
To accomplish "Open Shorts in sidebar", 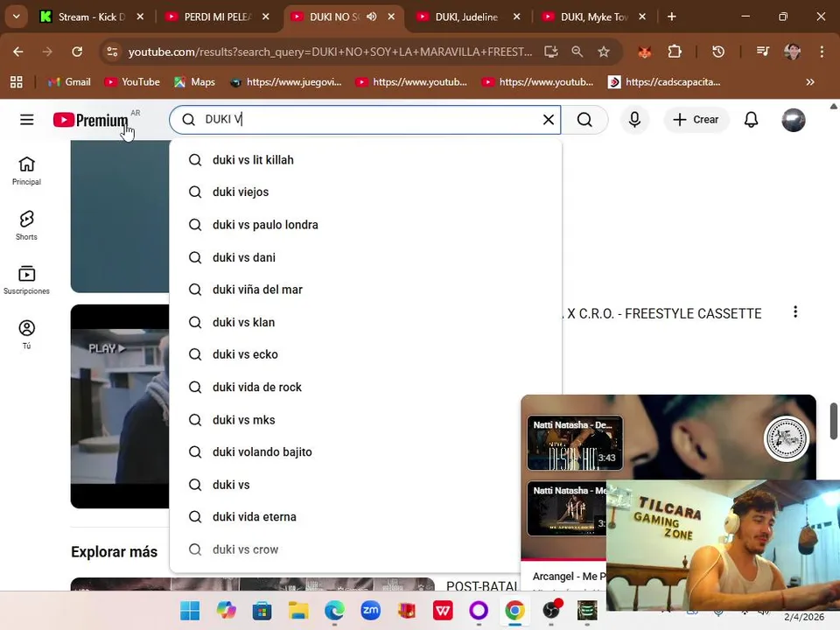I will pyautogui.click(x=26, y=226).
